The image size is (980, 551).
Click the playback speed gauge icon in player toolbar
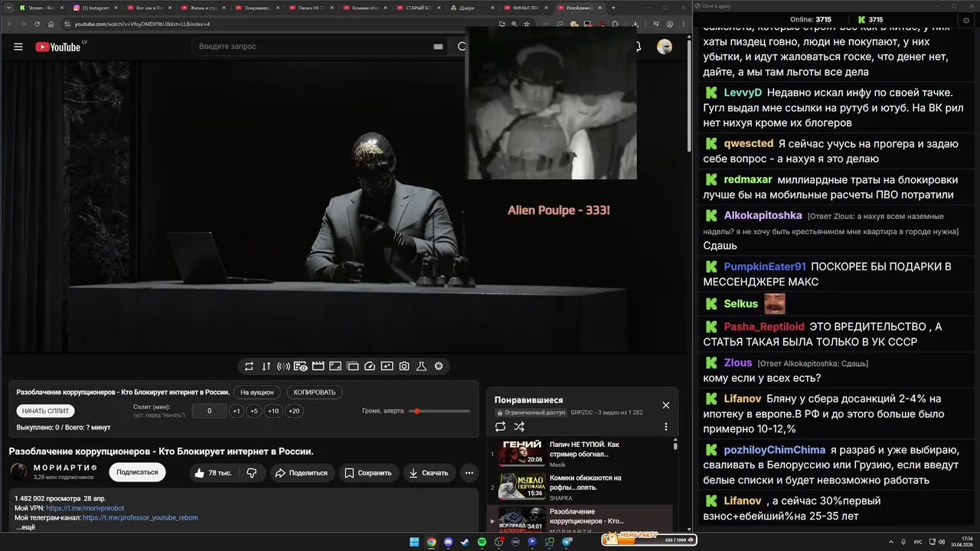pyautogui.click(x=370, y=367)
